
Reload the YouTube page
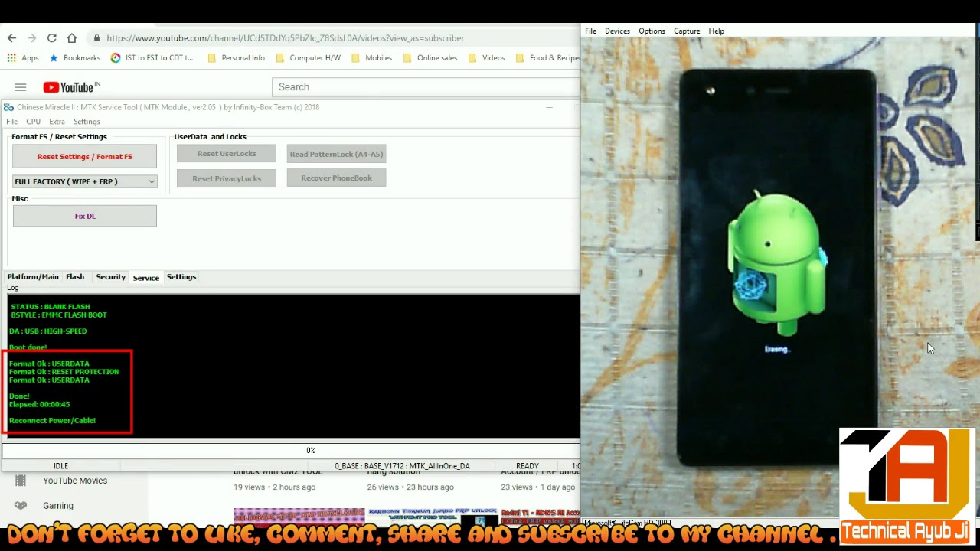(51, 37)
